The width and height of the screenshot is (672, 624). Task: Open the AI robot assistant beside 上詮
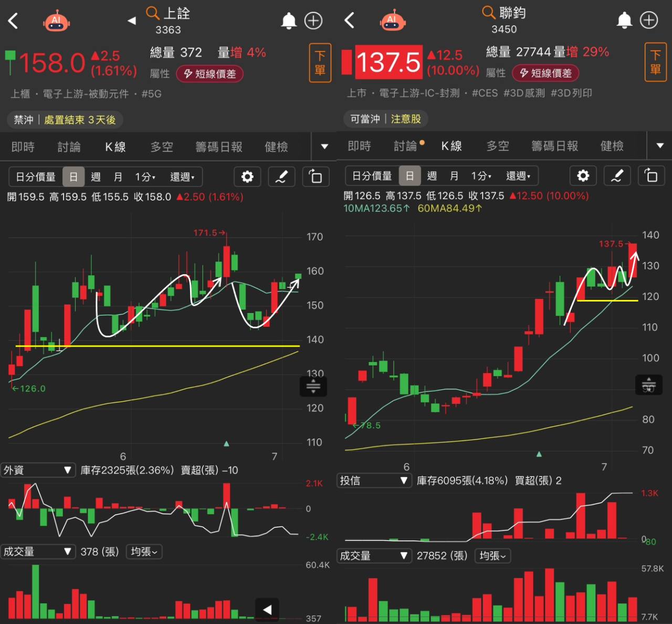pos(56,21)
